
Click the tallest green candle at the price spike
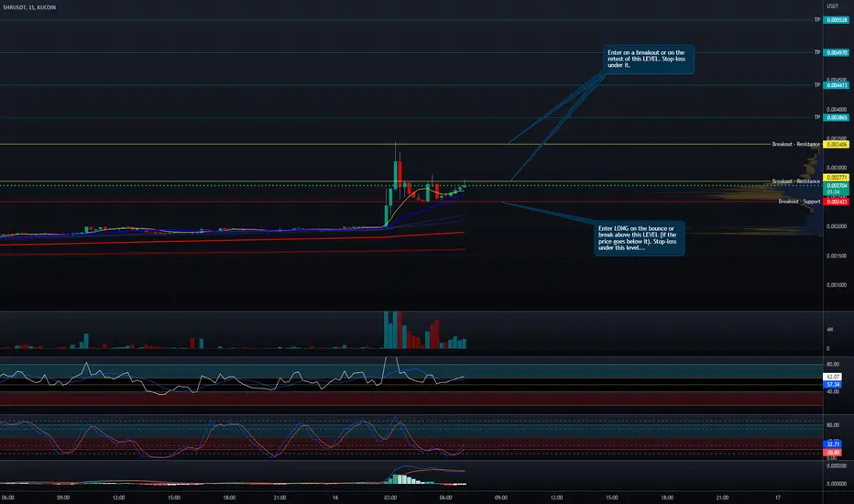pyautogui.click(x=396, y=174)
